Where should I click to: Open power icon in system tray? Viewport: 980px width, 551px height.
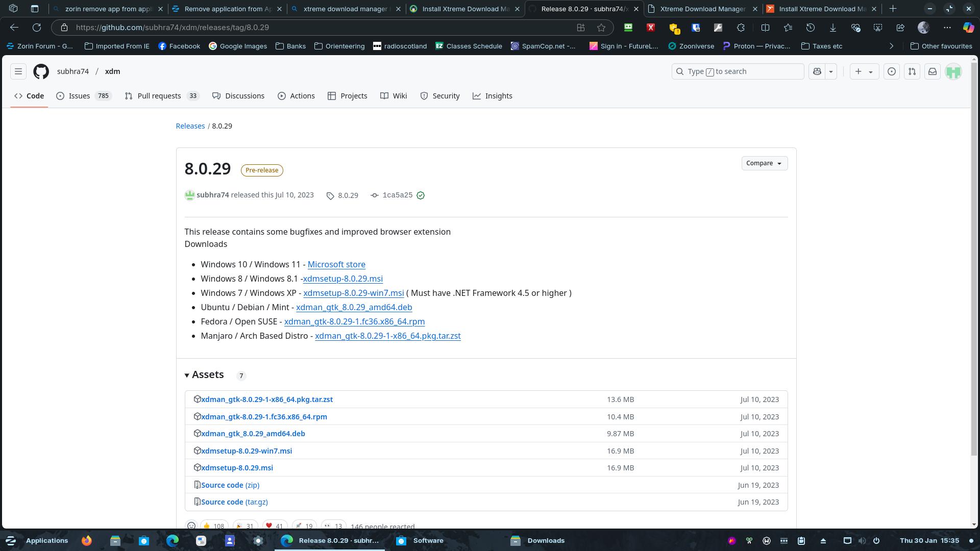[876, 540]
